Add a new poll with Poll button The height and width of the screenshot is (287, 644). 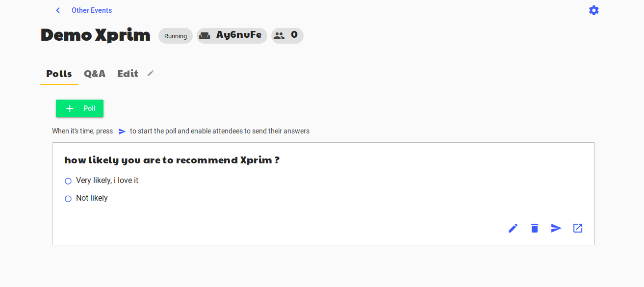click(x=79, y=108)
